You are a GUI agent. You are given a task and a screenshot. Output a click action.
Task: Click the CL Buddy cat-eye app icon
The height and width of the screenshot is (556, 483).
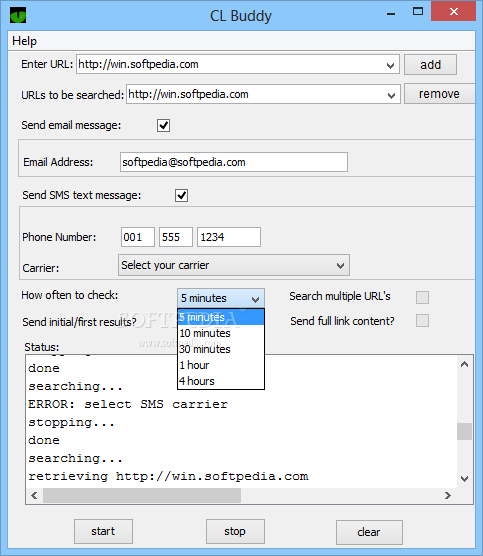18,15
